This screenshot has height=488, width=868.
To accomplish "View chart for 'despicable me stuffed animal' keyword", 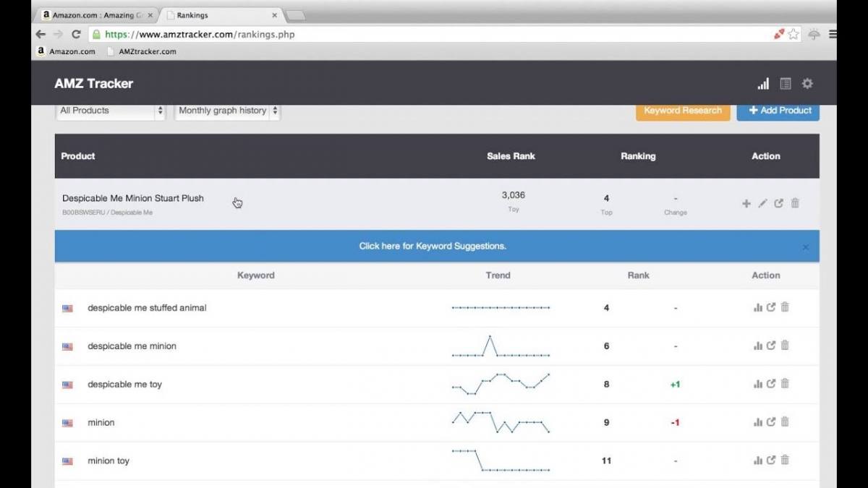I will point(758,307).
